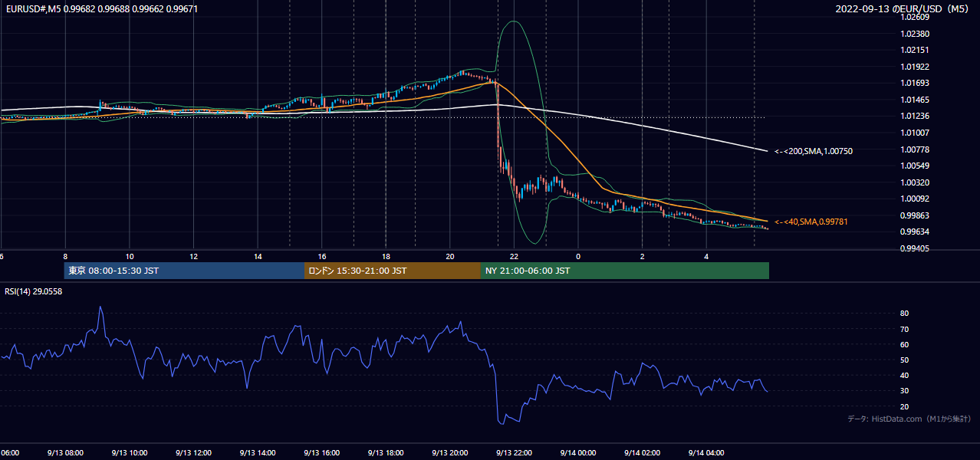This screenshot has width=980, height=460.
Task: Click the 9/13 08:00 bottom time label
Action: coord(65,453)
